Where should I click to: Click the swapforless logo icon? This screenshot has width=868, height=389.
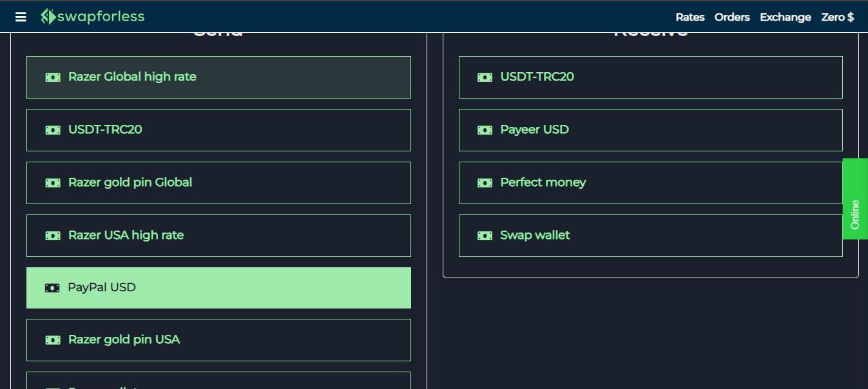pyautogui.click(x=47, y=16)
